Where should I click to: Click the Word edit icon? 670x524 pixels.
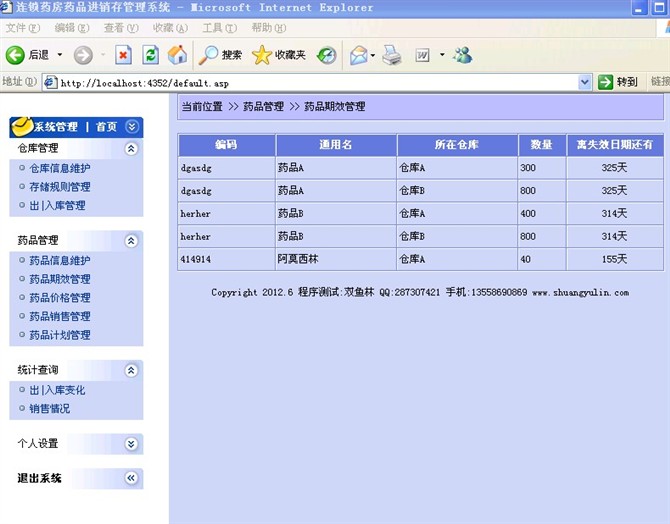(422, 55)
